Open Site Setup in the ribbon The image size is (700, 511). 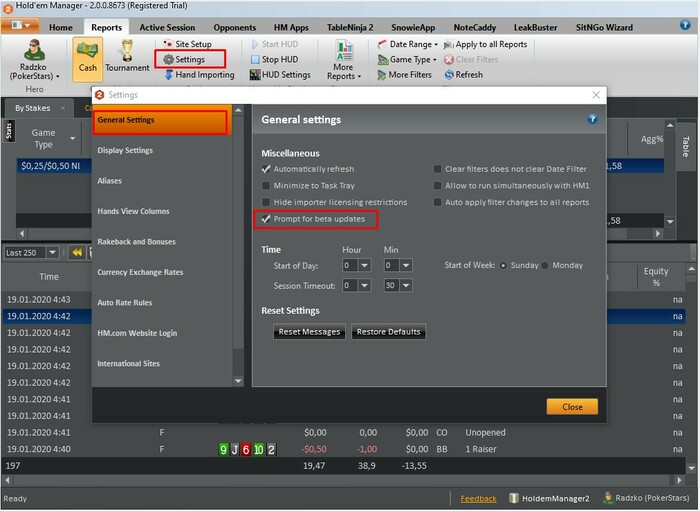(188, 44)
